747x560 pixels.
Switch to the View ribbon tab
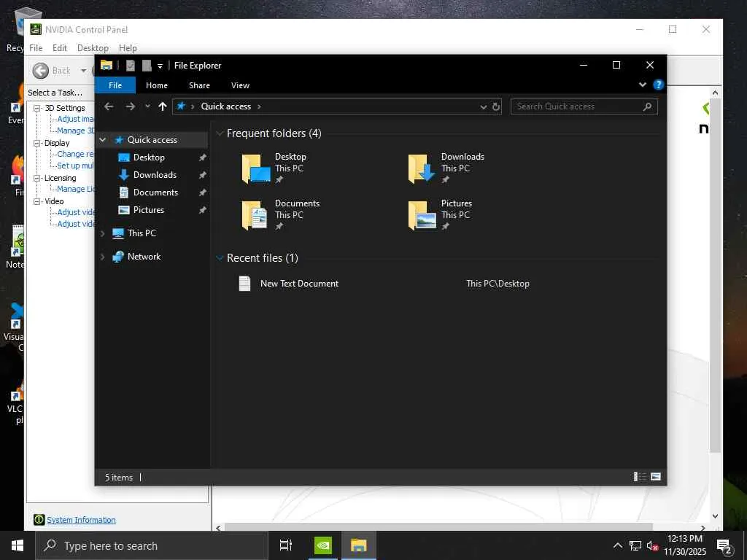point(240,85)
